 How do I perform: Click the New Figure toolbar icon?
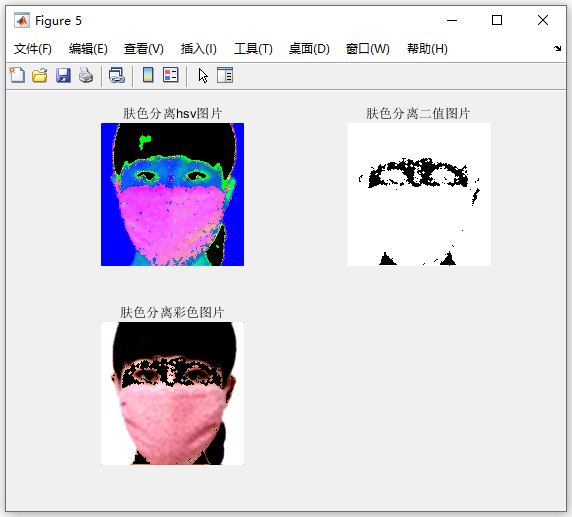17,76
